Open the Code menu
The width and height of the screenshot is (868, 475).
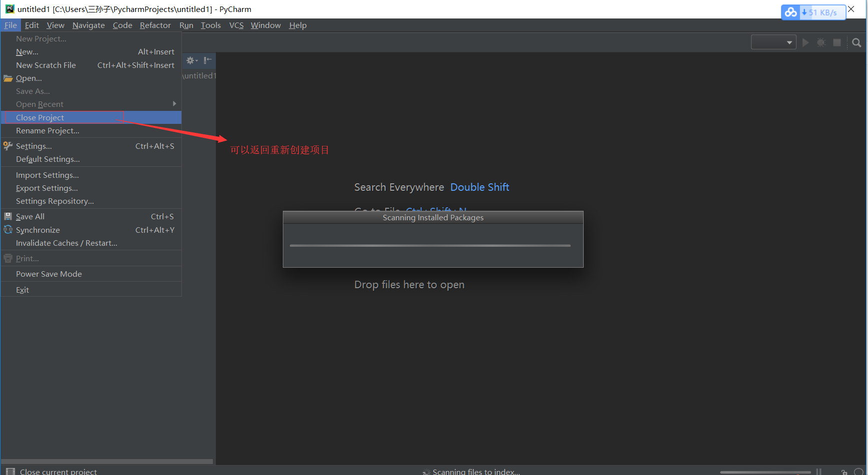point(122,25)
